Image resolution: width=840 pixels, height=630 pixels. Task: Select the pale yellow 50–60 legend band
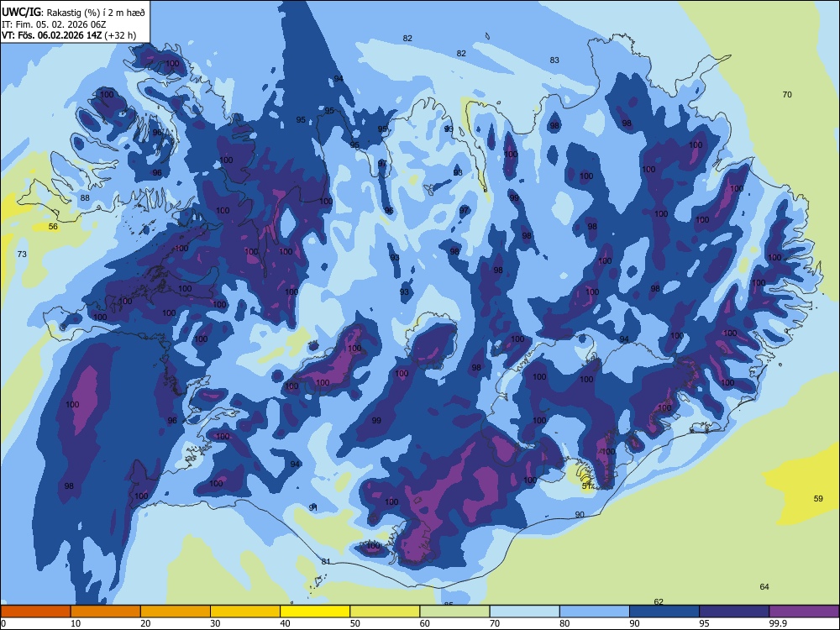coord(385,612)
